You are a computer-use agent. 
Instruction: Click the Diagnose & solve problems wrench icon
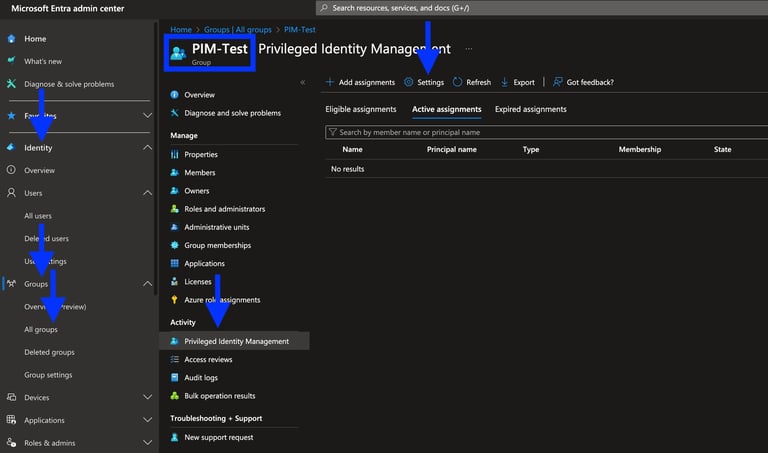(11, 84)
